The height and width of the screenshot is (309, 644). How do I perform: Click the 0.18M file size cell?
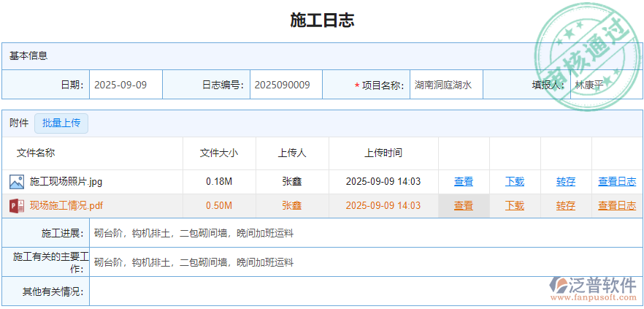point(219,182)
